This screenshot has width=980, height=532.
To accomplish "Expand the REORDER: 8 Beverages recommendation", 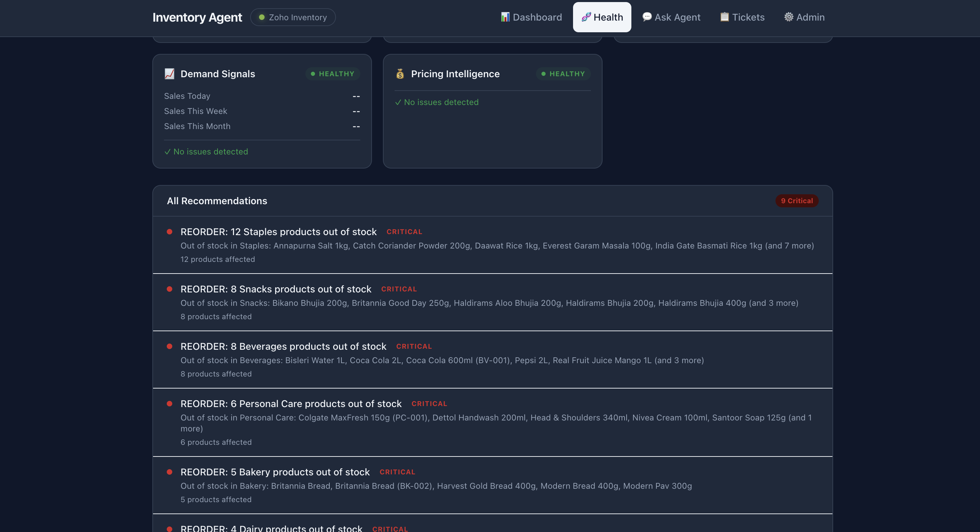I will click(x=283, y=346).
